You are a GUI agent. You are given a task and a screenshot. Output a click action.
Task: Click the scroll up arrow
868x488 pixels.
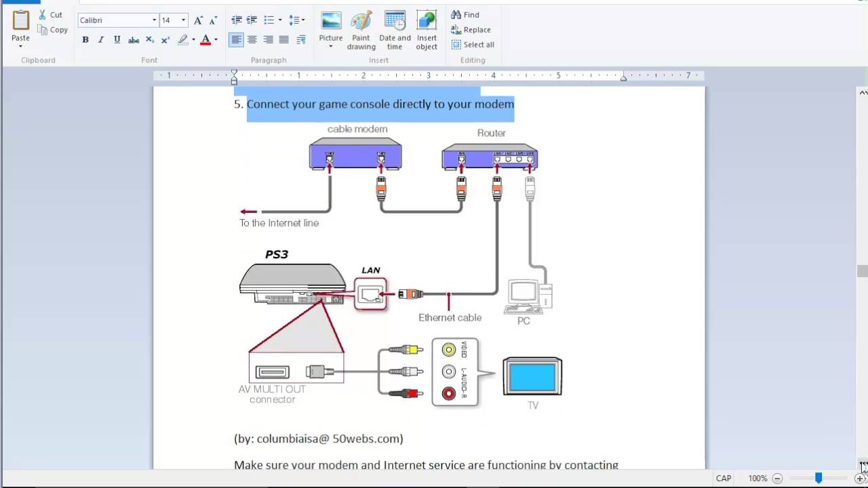pos(863,92)
